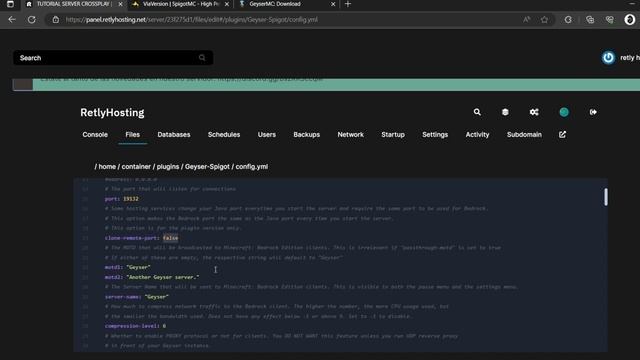Click the sign out icon
This screenshot has height=360, width=640.
(x=593, y=112)
